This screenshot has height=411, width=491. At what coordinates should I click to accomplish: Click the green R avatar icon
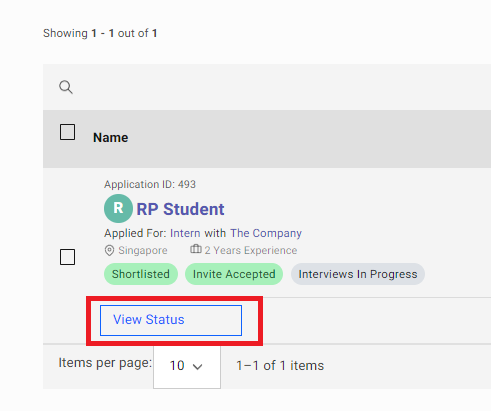tap(118, 209)
